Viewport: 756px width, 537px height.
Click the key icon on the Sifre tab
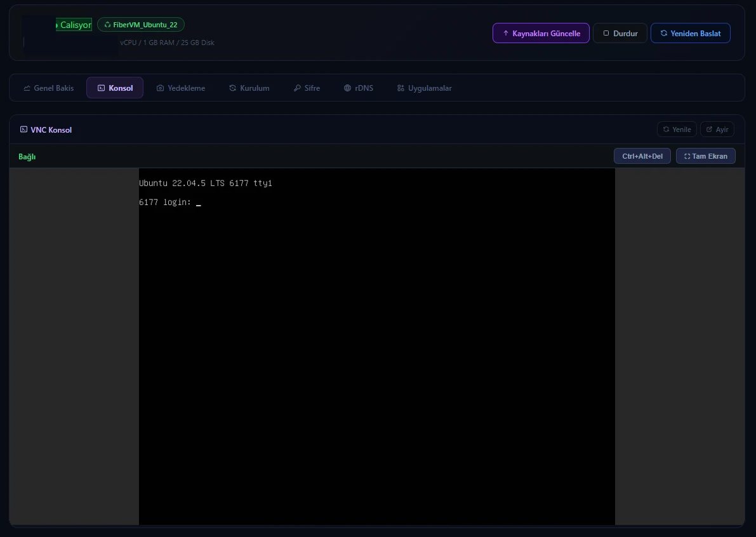(297, 88)
